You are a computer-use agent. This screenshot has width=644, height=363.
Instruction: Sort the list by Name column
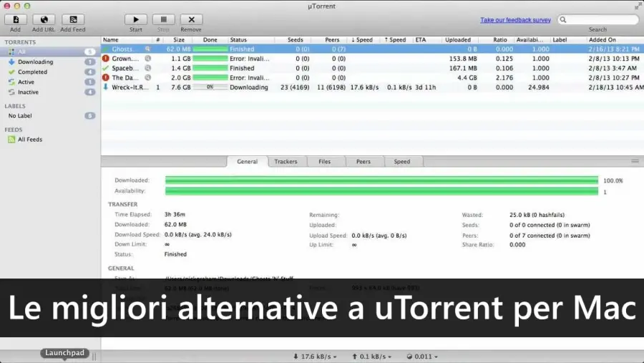point(127,40)
